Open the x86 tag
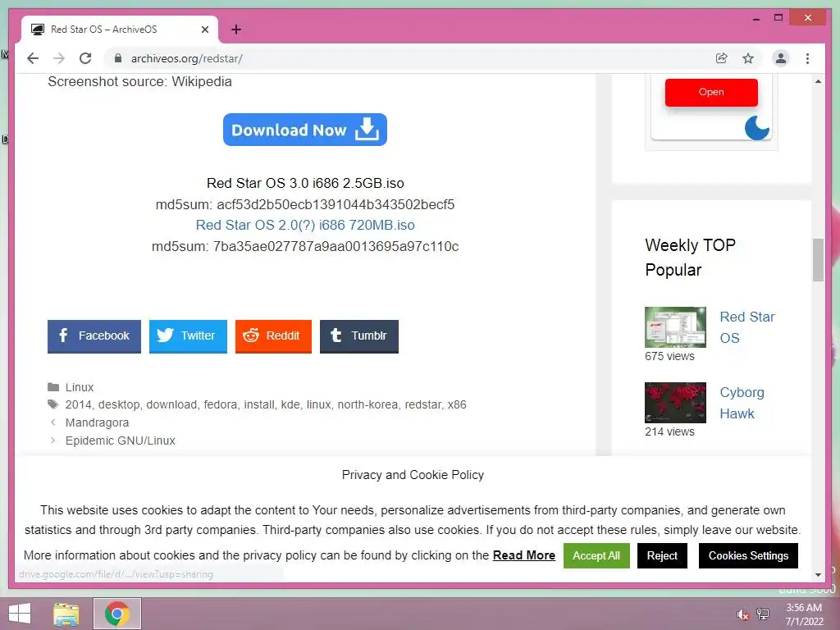 (457, 404)
